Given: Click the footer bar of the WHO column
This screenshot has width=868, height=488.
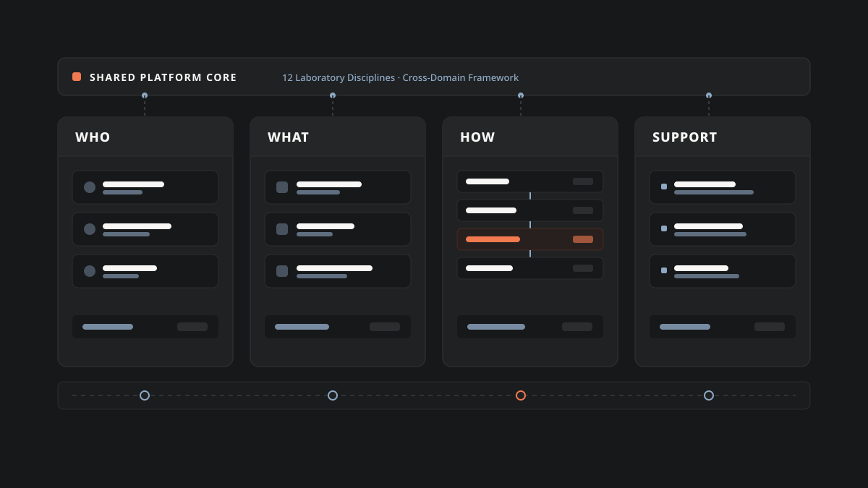Looking at the screenshot, I should point(145,327).
